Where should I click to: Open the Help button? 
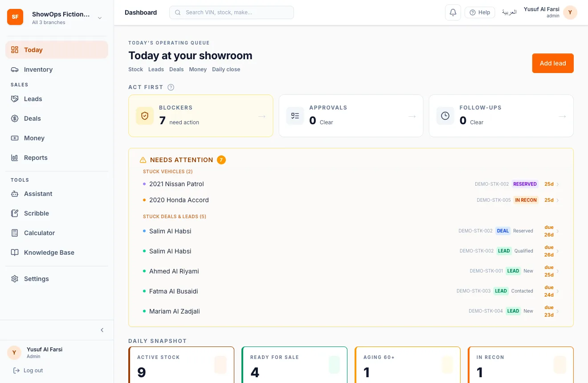coord(480,12)
